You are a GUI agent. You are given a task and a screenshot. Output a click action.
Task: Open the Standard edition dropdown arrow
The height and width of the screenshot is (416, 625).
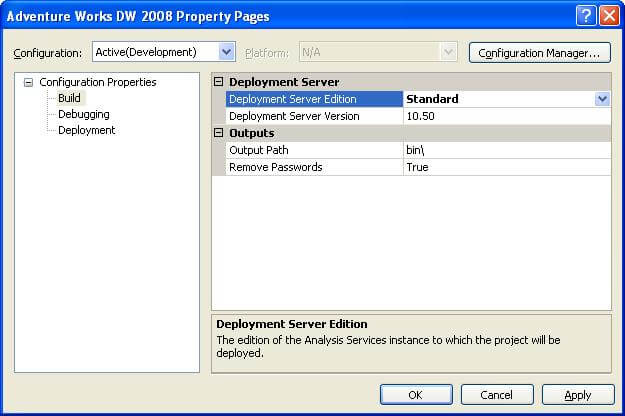(602, 99)
